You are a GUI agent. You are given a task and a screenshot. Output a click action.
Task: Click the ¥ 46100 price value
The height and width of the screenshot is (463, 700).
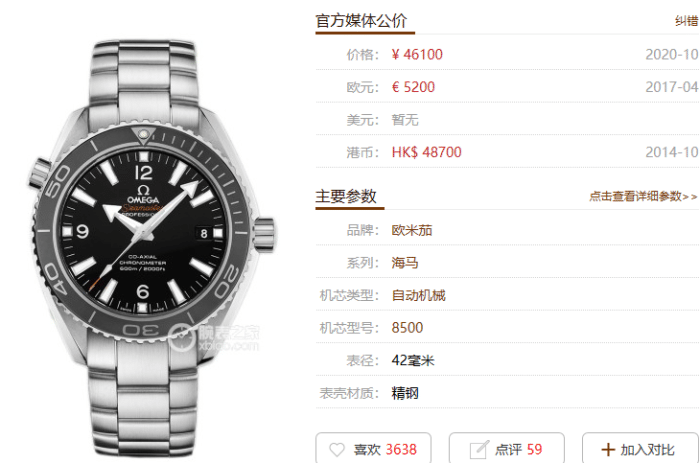[x=417, y=54]
